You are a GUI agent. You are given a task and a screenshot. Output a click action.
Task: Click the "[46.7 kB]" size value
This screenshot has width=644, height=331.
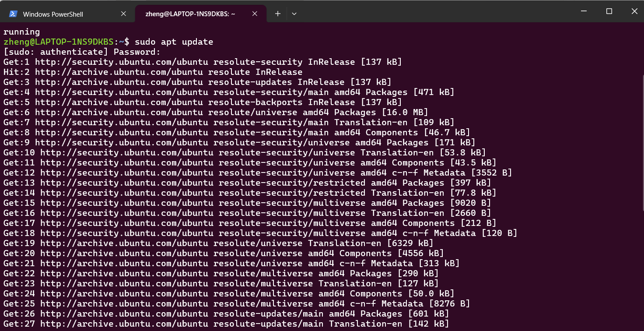(x=447, y=133)
